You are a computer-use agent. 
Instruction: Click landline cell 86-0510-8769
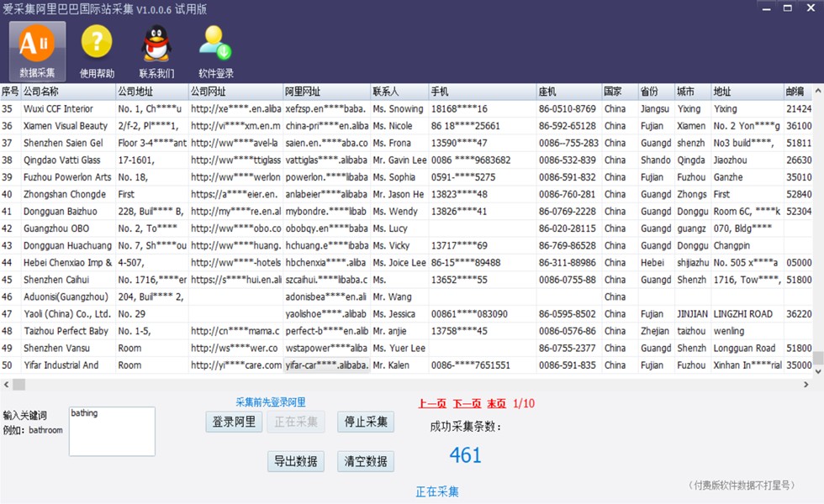[569, 109]
